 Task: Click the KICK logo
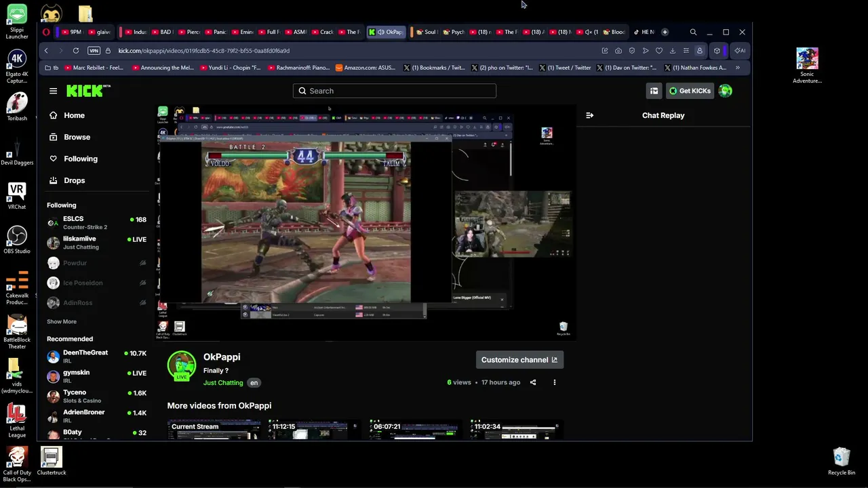click(x=88, y=91)
